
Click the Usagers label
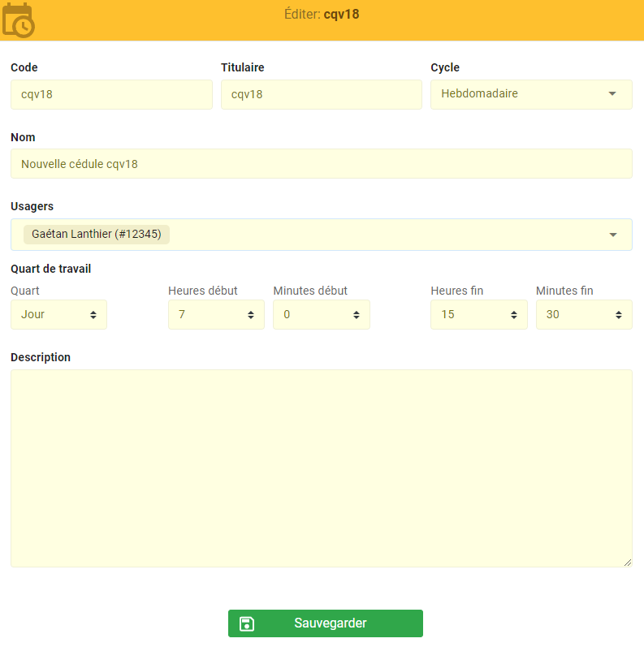point(32,206)
